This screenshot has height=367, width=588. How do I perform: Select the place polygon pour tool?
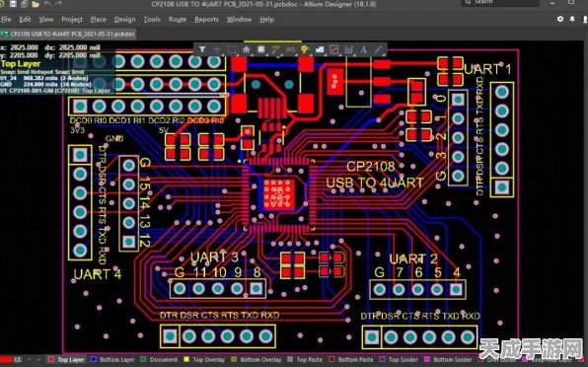pyautogui.click(x=320, y=49)
